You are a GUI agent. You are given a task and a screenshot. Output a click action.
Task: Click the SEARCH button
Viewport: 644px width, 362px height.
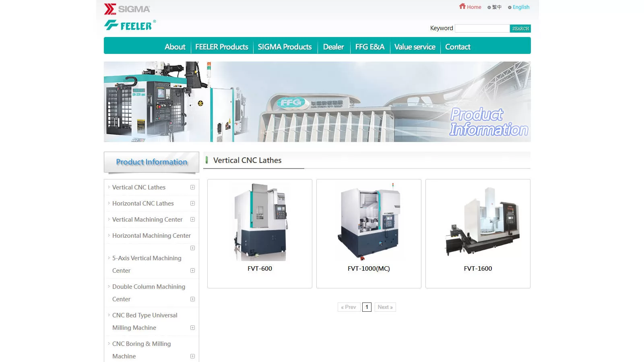520,29
